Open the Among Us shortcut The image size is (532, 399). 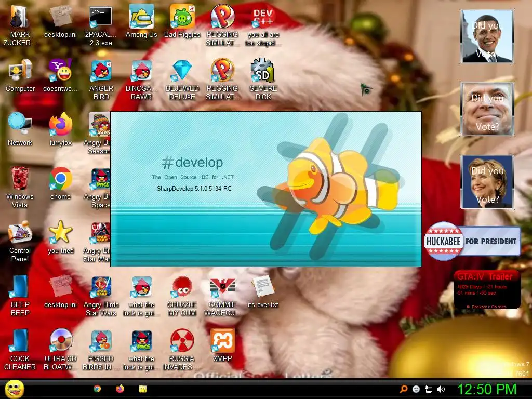click(x=141, y=21)
